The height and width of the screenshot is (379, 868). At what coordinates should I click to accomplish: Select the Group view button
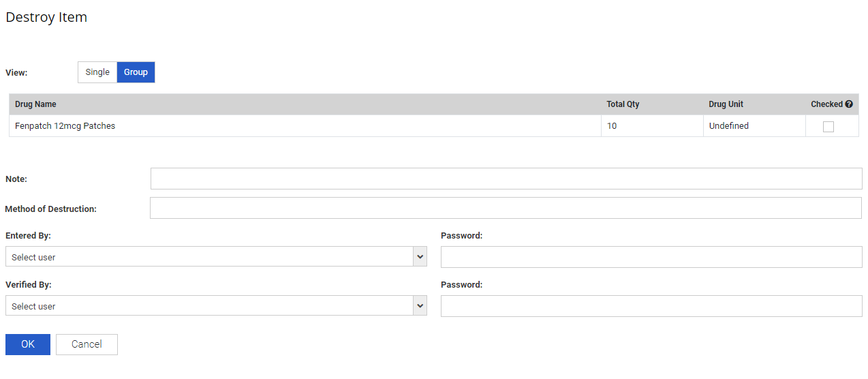point(136,72)
